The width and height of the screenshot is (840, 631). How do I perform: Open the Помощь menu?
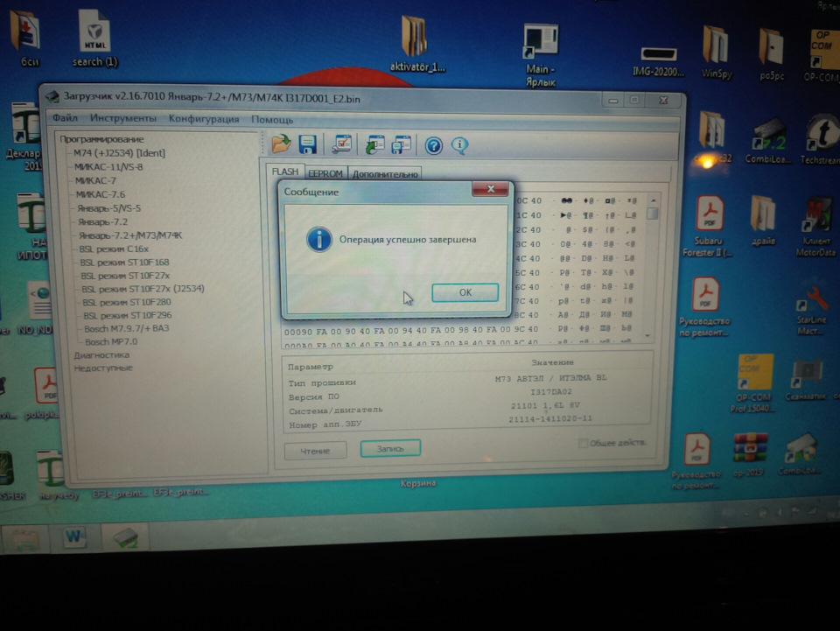[272, 119]
